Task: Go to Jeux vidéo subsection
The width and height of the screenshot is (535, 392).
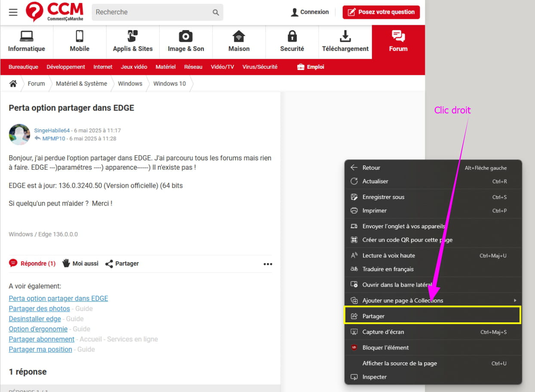Action: [134, 67]
